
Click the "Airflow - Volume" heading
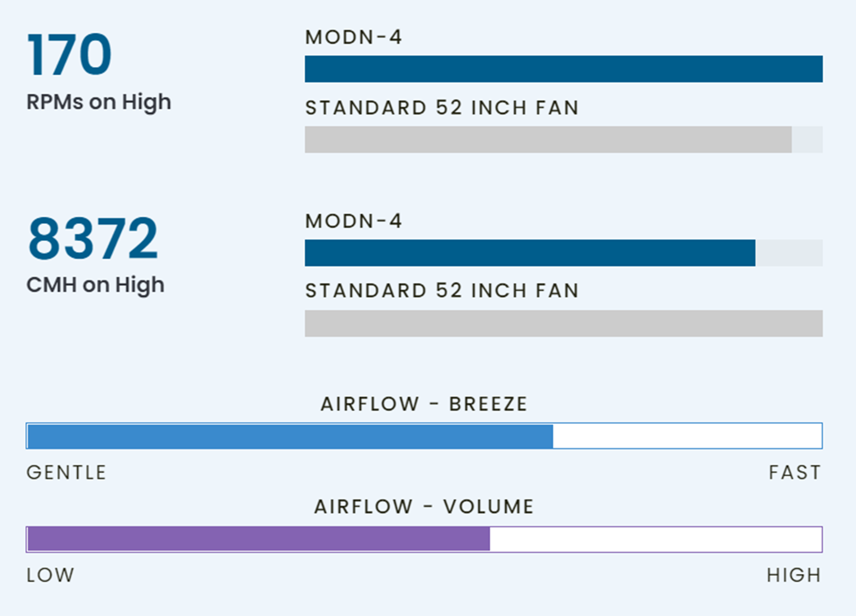coord(424,507)
